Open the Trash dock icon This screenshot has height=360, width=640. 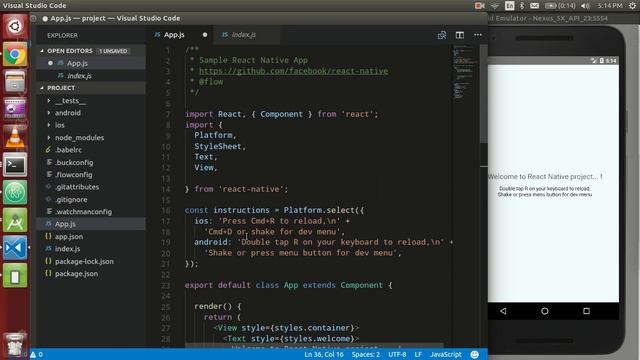click(15, 344)
